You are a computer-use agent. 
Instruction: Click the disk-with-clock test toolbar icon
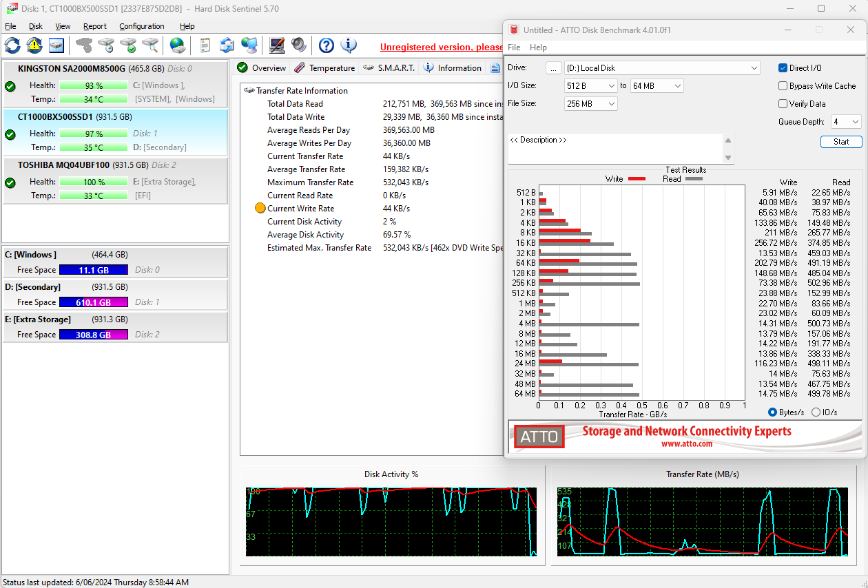point(106,45)
